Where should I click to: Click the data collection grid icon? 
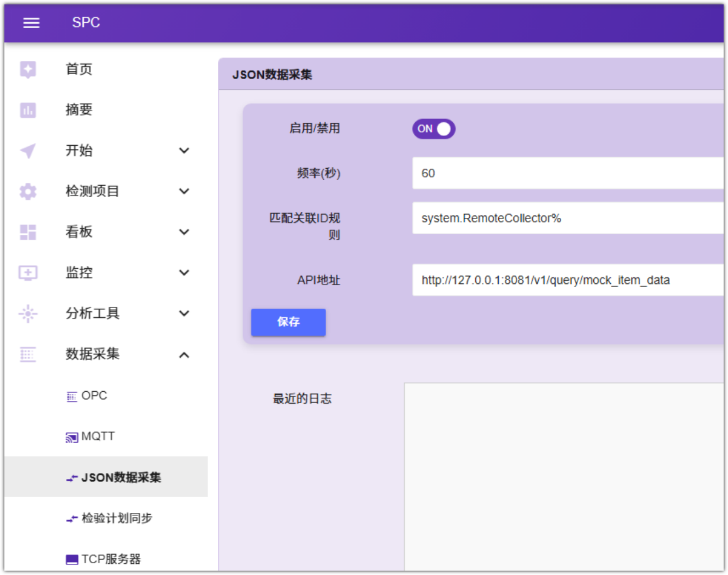coord(28,355)
